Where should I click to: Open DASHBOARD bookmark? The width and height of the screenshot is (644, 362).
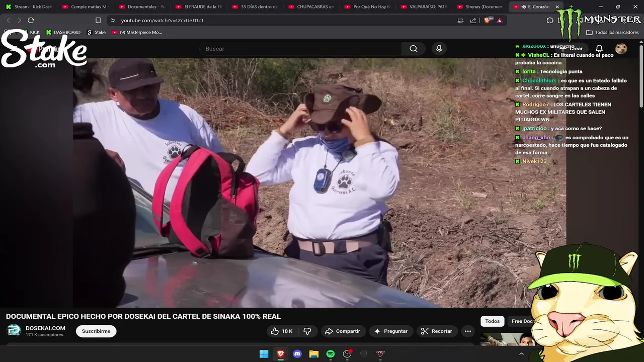click(63, 32)
